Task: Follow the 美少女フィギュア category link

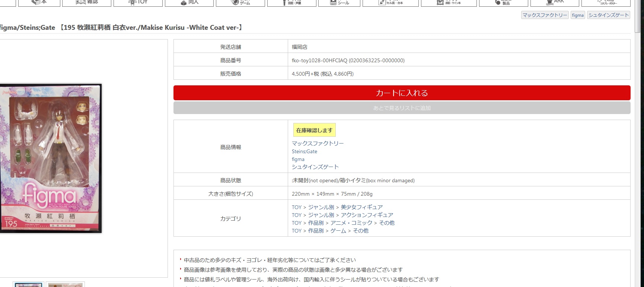Action: coord(362,207)
